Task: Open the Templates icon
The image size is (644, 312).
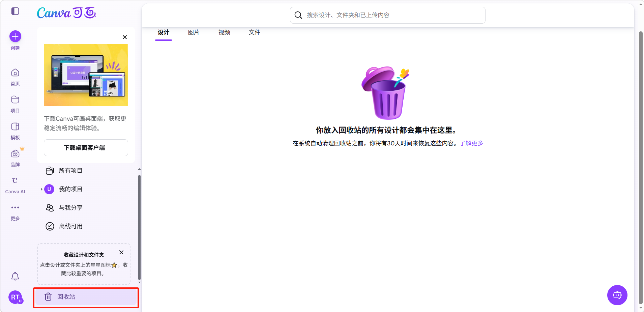Action: pos(15,127)
